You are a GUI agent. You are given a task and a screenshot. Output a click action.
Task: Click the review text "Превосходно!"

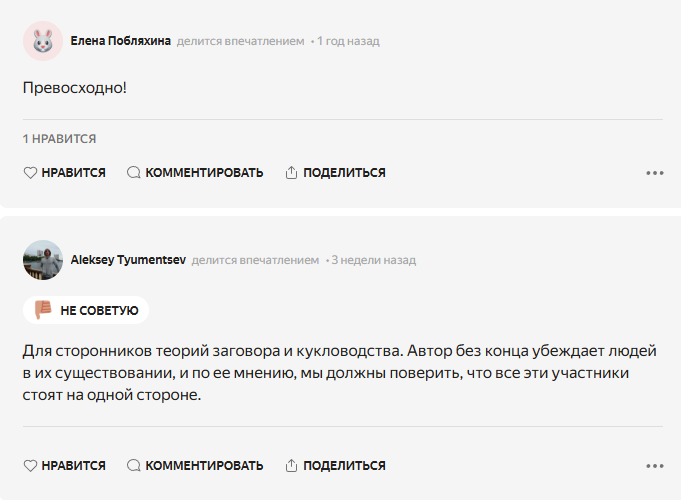75,88
